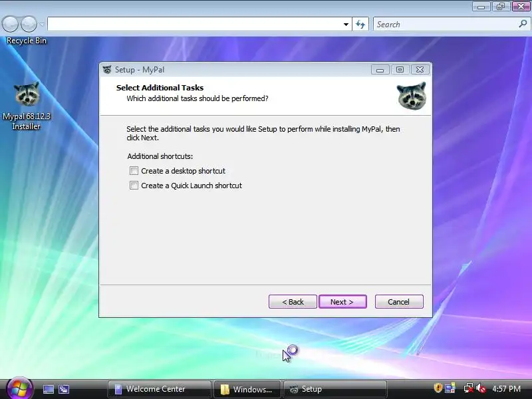The height and width of the screenshot is (399, 532).
Task: Close the Setup - MyPal window
Action: pyautogui.click(x=420, y=70)
